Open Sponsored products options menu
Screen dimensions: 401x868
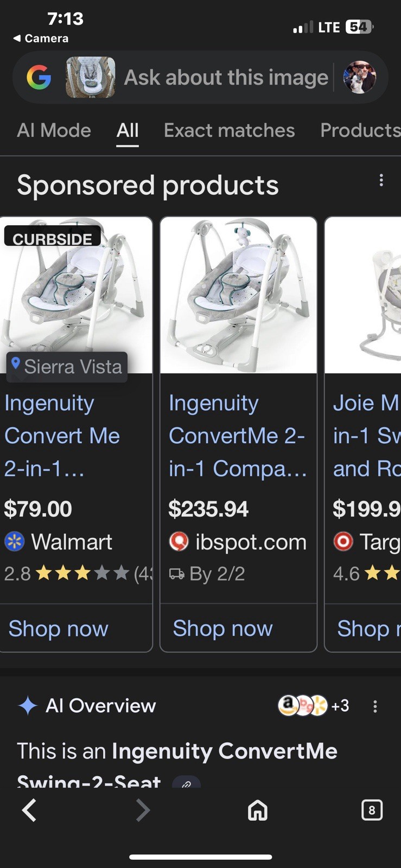pyautogui.click(x=381, y=181)
